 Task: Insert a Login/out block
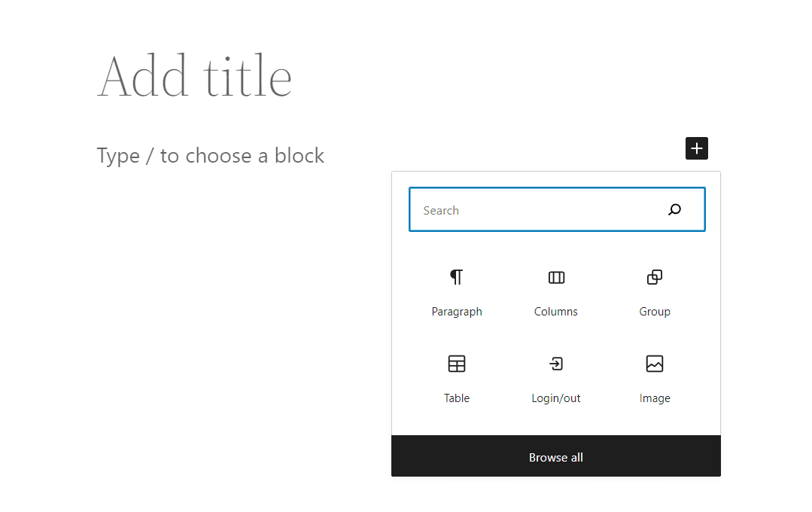pos(555,379)
